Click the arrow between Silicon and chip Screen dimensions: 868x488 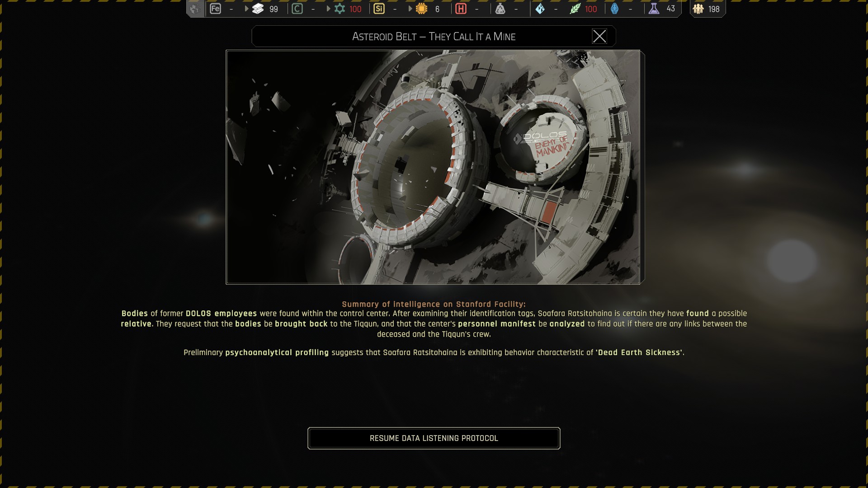coord(410,9)
